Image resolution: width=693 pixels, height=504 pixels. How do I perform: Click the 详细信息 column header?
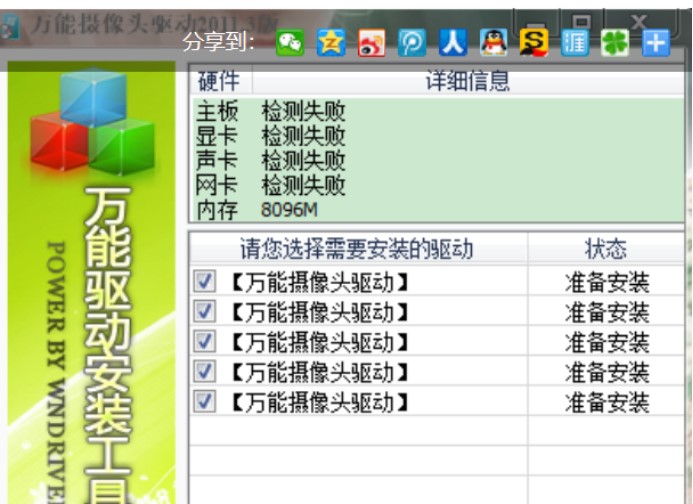(468, 81)
